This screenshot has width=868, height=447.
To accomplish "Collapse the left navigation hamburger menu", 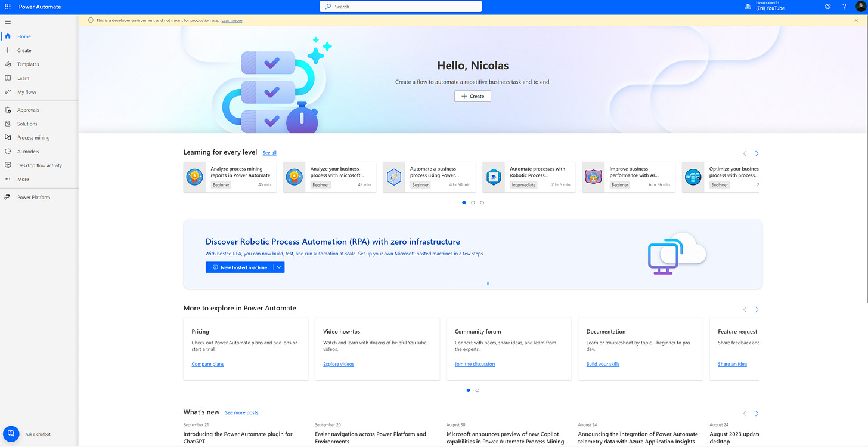I will tap(8, 21).
